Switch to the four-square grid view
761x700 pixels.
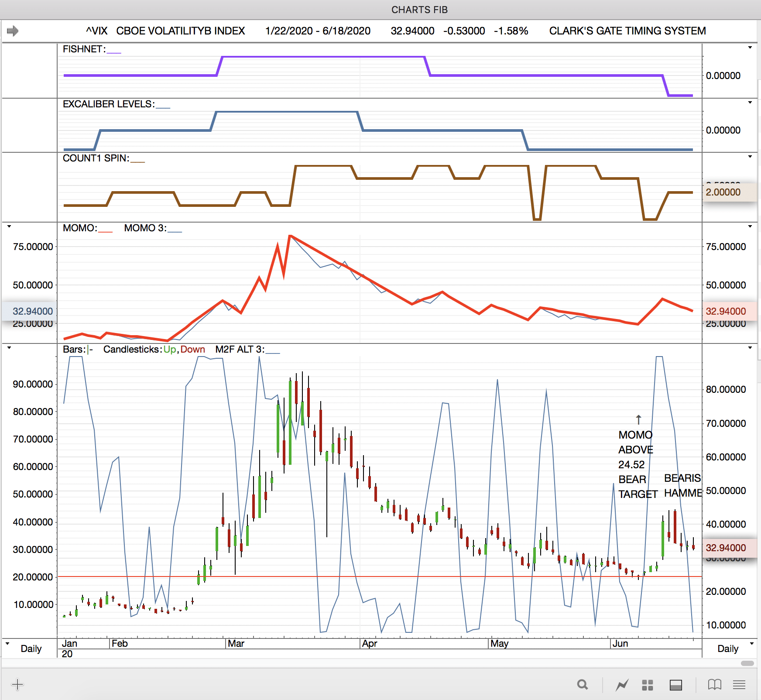[648, 685]
